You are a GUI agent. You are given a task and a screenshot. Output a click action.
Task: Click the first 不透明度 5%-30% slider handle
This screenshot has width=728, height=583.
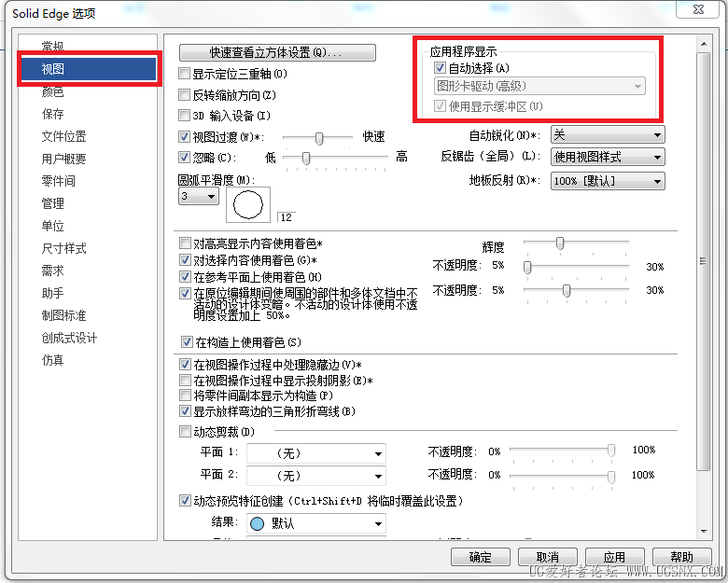(x=527, y=267)
